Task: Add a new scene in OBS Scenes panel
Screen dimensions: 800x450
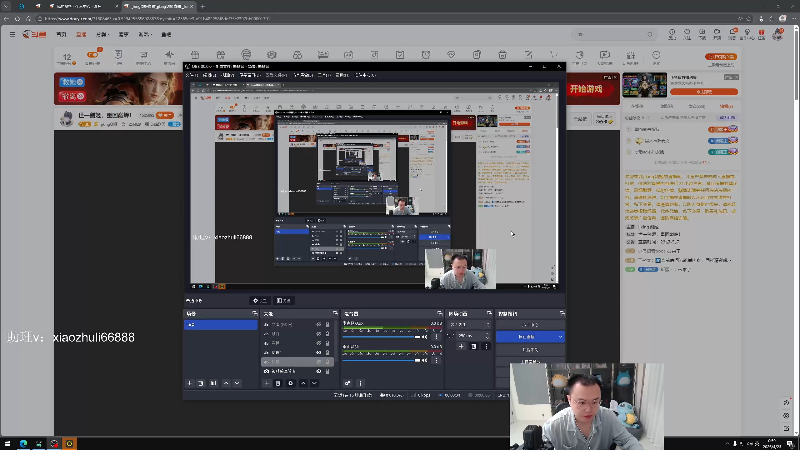Action: point(189,383)
